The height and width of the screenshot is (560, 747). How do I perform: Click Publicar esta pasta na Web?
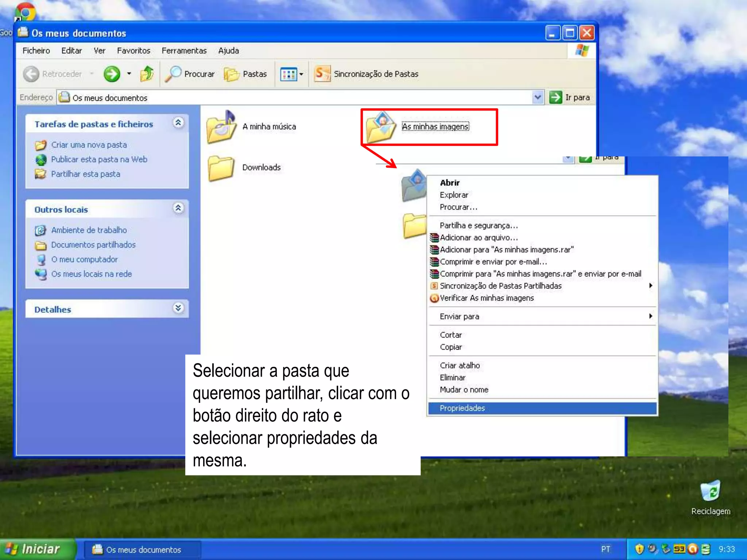click(99, 159)
